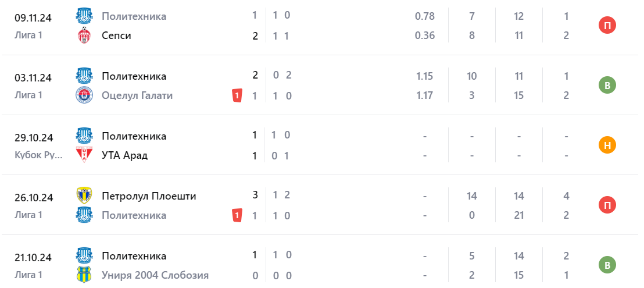Click the Sepsi club crest icon
Screen dimensions: 644x288
[85, 36]
